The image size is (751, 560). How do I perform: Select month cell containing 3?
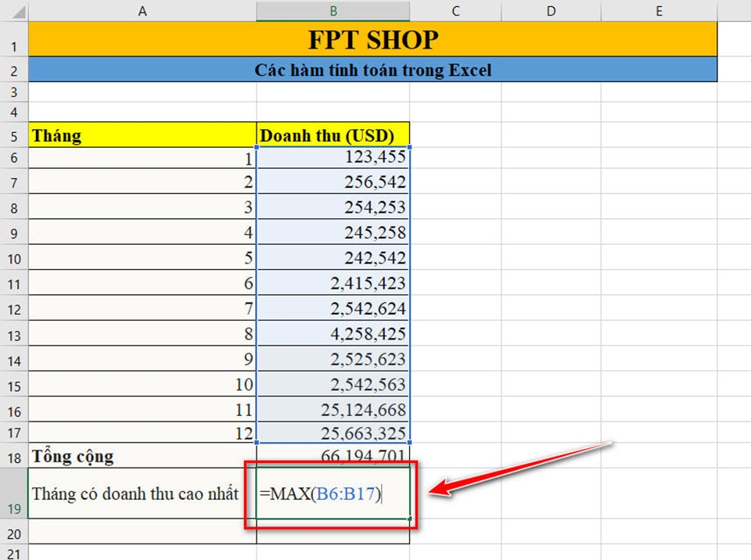[142, 206]
